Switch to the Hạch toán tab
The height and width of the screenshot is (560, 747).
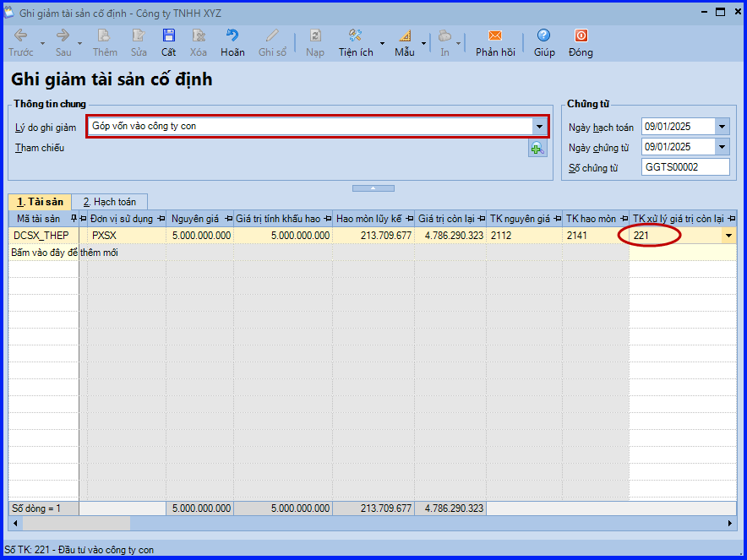(110, 202)
